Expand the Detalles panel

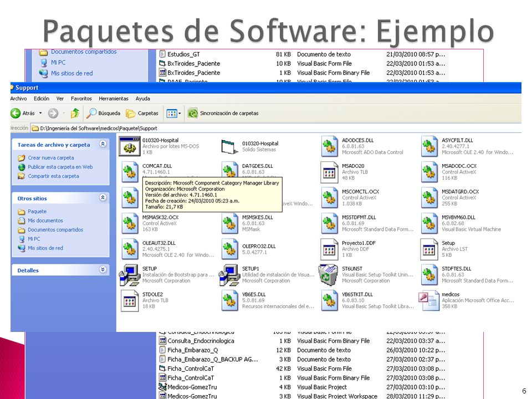[x=103, y=270]
